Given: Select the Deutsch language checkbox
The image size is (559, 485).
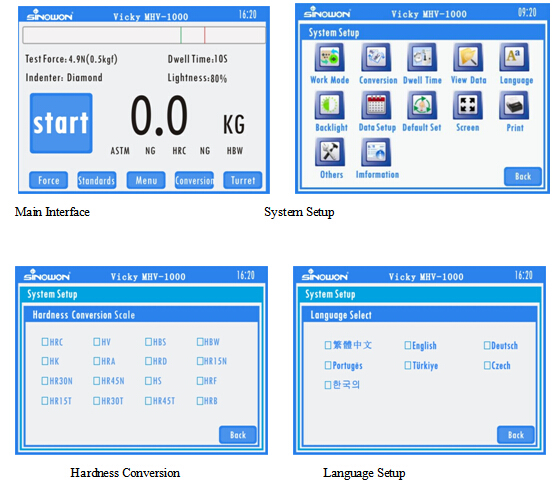Looking at the screenshot, I should point(487,345).
